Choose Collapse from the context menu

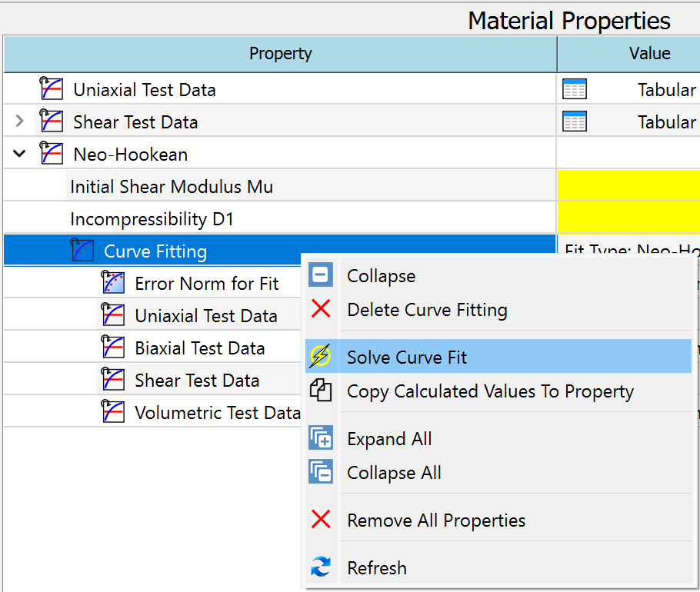tap(381, 276)
